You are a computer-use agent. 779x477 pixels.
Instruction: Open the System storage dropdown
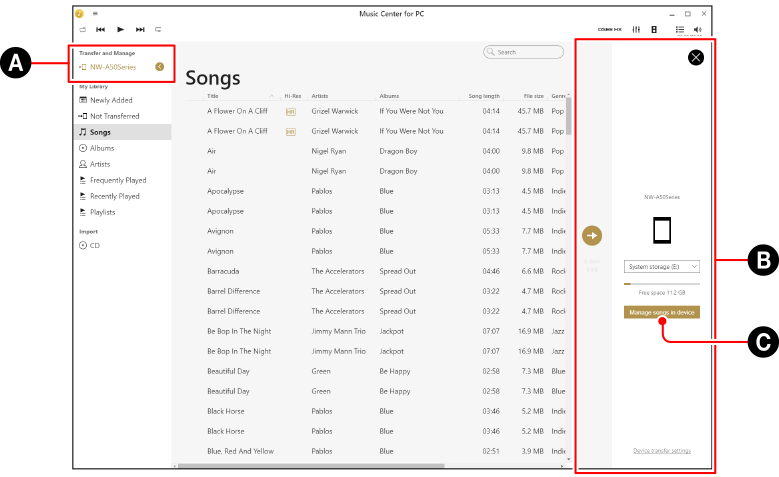[x=662, y=267]
